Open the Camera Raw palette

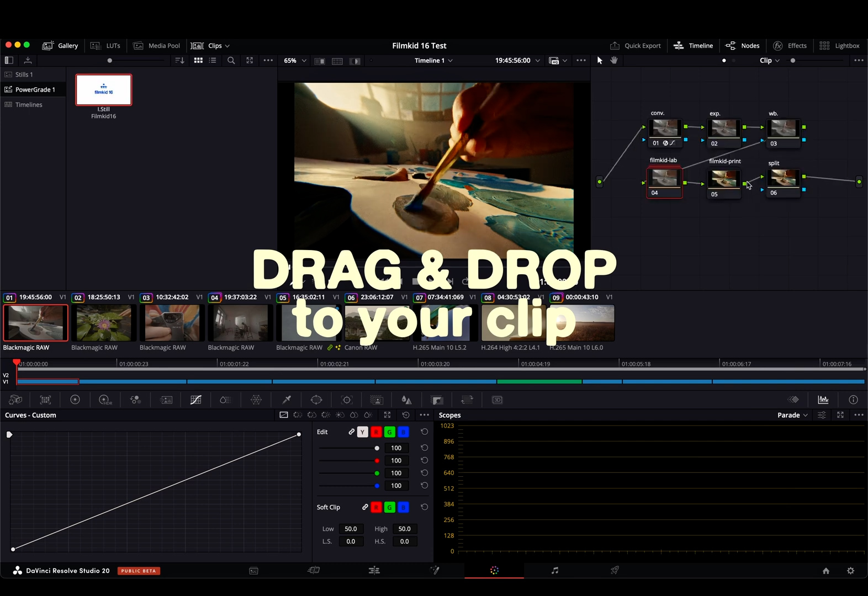pos(15,400)
